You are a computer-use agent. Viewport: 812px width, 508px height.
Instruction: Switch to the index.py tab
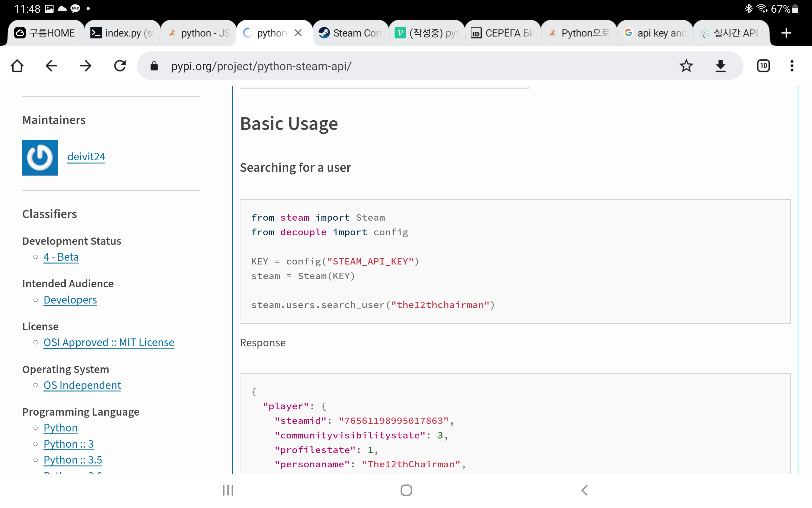122,33
